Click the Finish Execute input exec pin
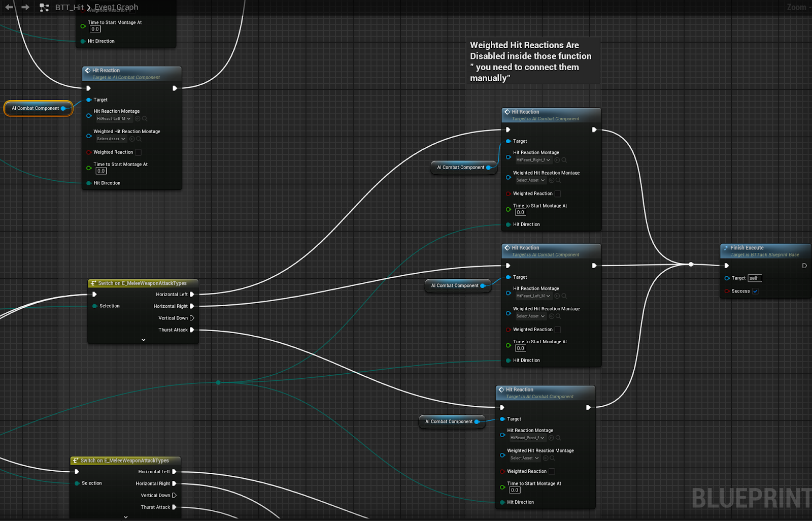Image resolution: width=812 pixels, height=521 pixels. (x=727, y=266)
